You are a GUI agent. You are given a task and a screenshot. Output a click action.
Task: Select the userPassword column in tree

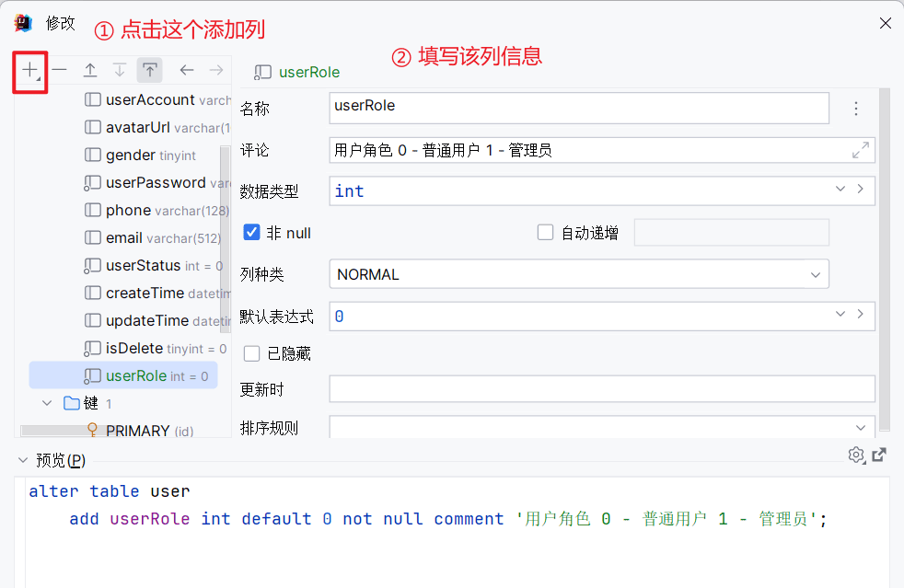(156, 183)
